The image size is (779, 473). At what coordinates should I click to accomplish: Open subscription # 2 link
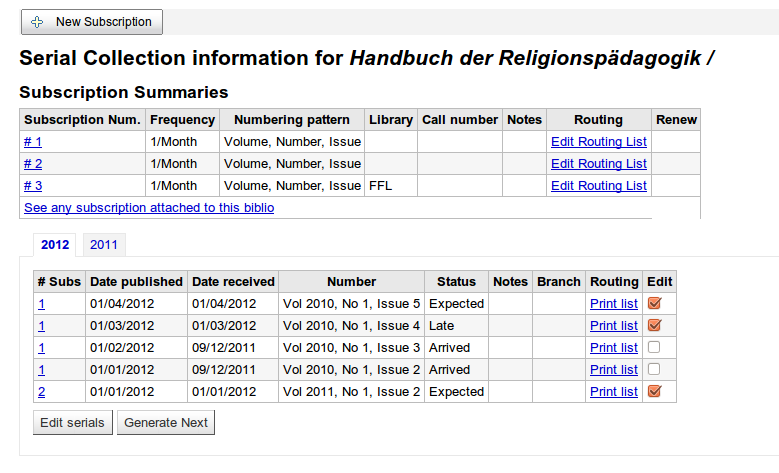[x=33, y=164]
